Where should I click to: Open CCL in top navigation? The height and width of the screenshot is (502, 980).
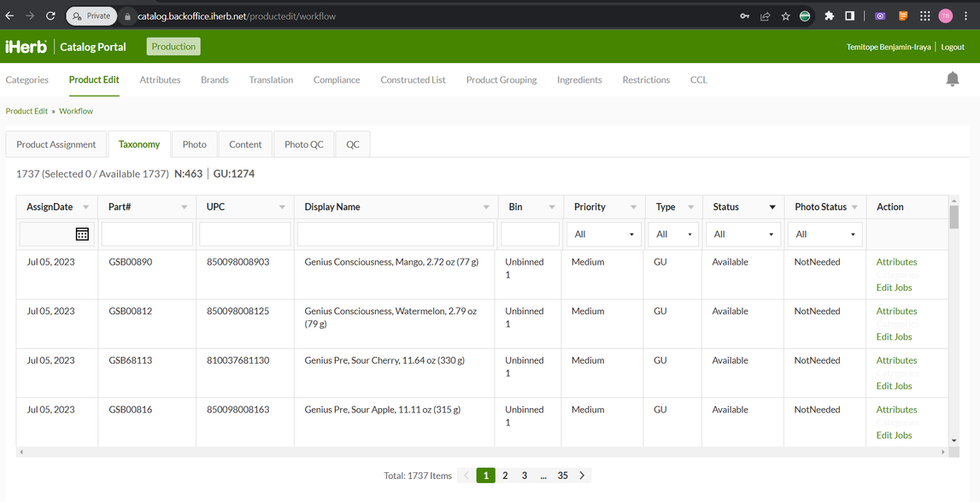[x=699, y=80]
